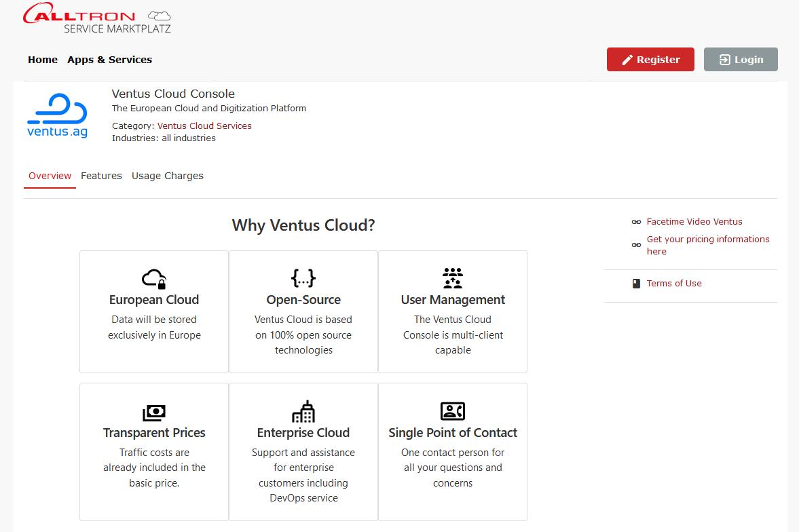Click the sign-in arrow icon in Login
The image size is (799, 532).
point(724,60)
